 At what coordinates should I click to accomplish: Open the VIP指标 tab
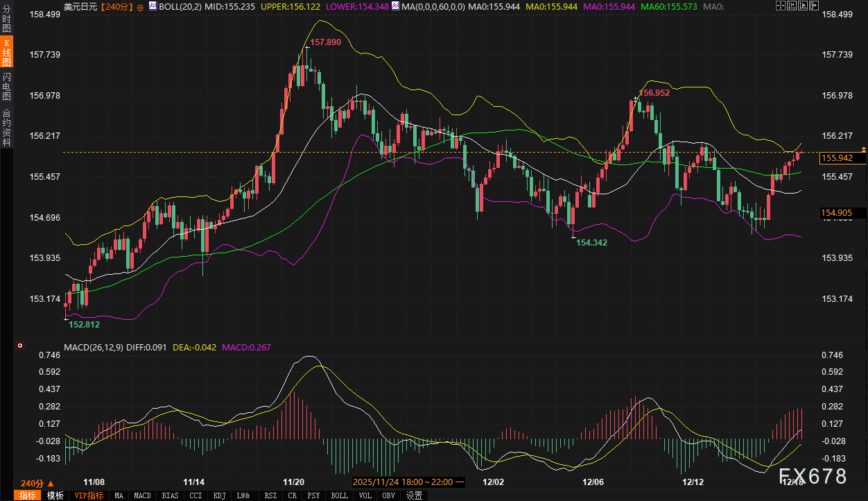pyautogui.click(x=89, y=495)
